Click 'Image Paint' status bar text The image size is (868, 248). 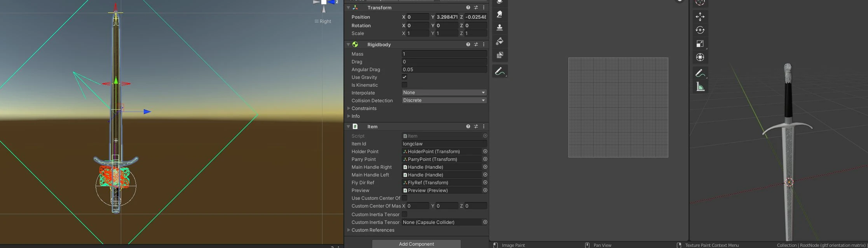tap(513, 245)
